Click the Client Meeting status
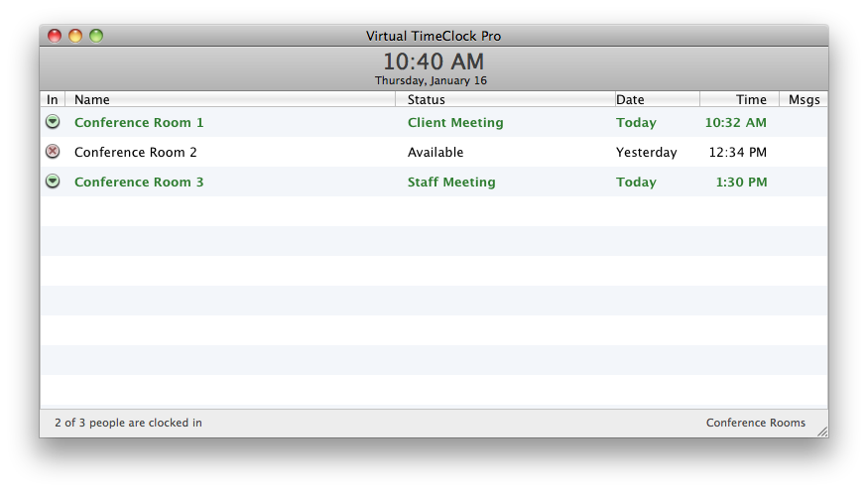The width and height of the screenshot is (868, 492). (x=455, y=122)
